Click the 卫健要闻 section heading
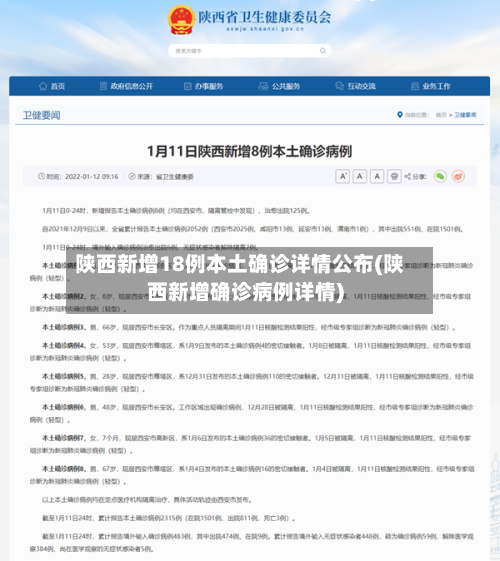 [41, 115]
